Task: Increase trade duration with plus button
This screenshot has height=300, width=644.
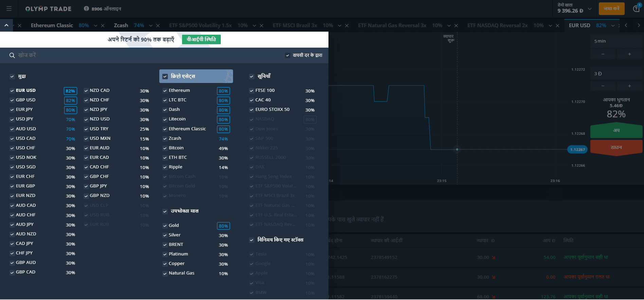Action: [x=629, y=54]
